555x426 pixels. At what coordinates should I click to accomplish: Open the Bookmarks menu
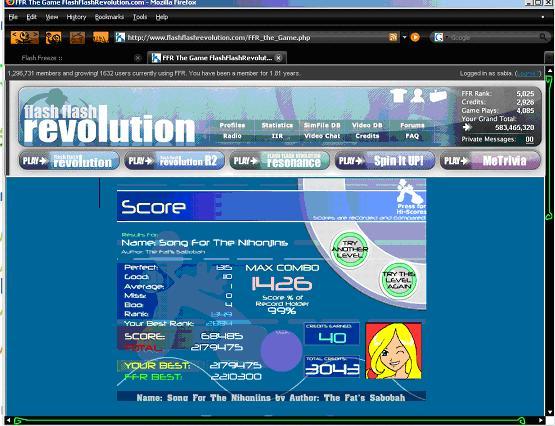[109, 17]
